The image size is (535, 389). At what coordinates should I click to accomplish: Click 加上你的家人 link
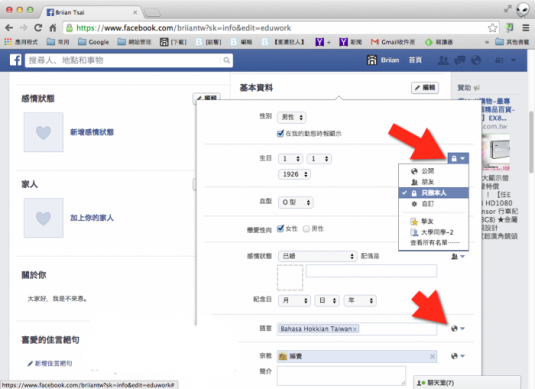92,218
